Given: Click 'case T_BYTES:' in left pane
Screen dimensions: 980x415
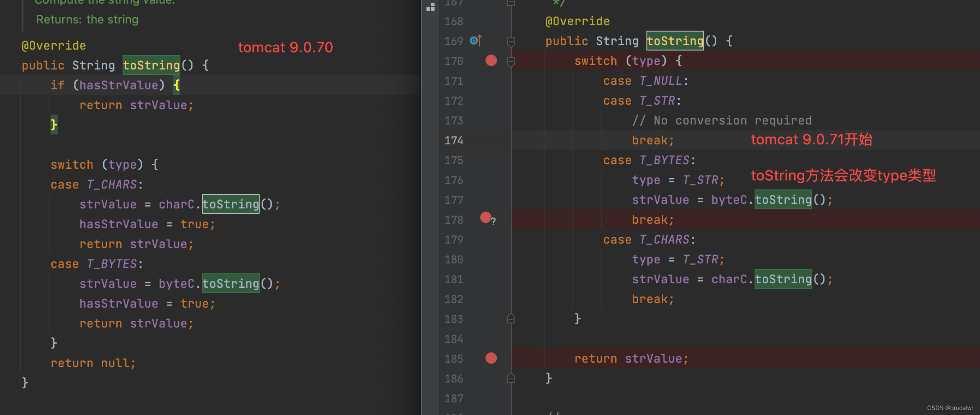Looking at the screenshot, I should pyautogui.click(x=97, y=264).
